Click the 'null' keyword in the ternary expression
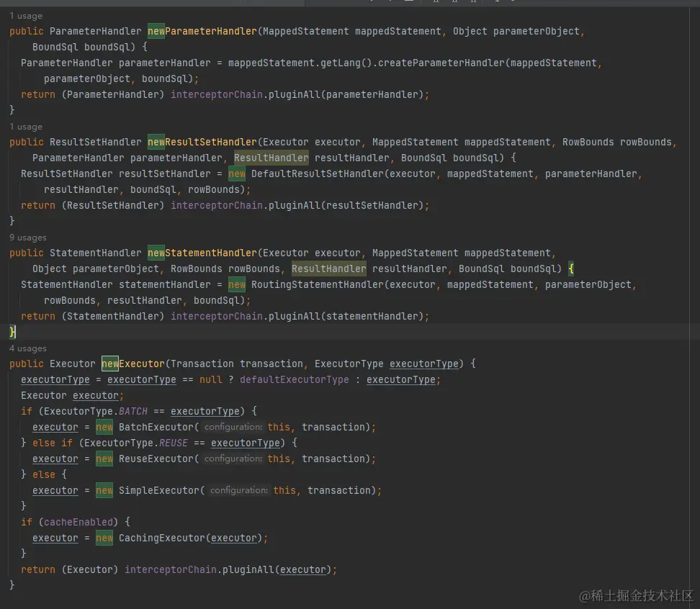Screen dimensions: 700x609 211,379
